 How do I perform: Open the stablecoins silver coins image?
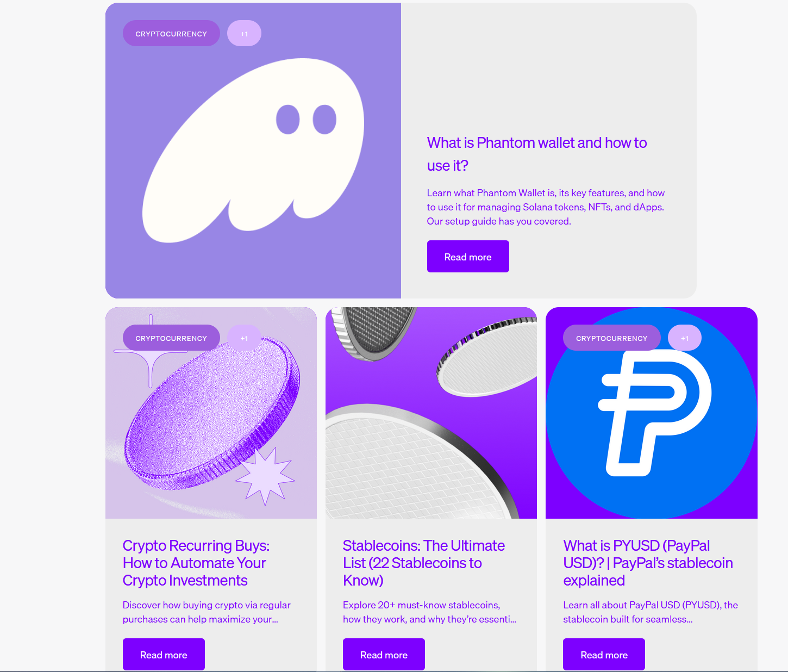click(431, 413)
